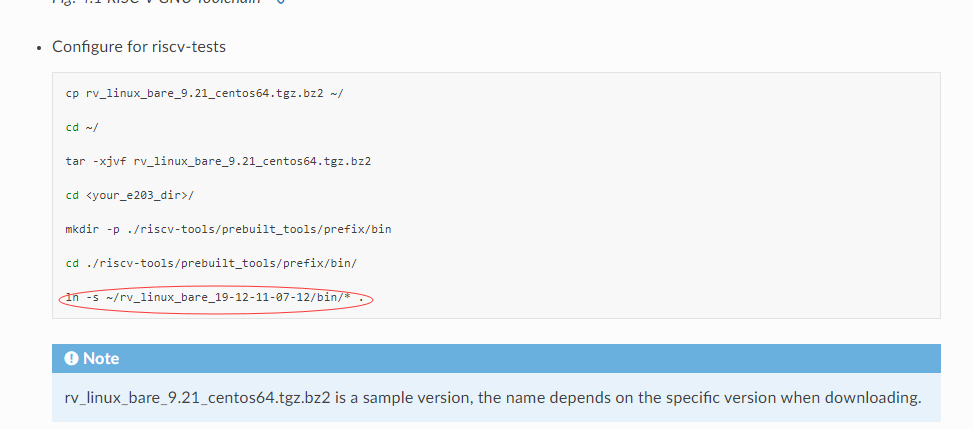Click the 'cd ~/' command line
Viewport: 973px width, 429px height.
pos(82,128)
